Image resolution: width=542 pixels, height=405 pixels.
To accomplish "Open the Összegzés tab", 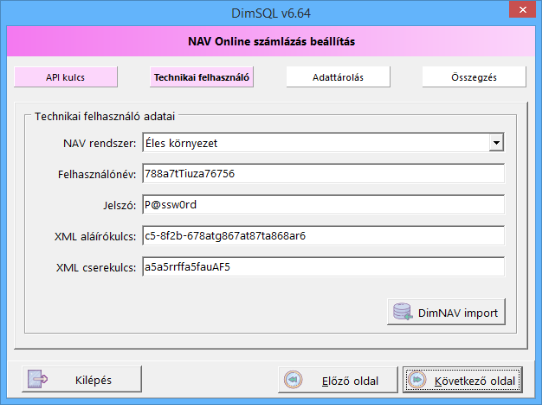I will (474, 77).
